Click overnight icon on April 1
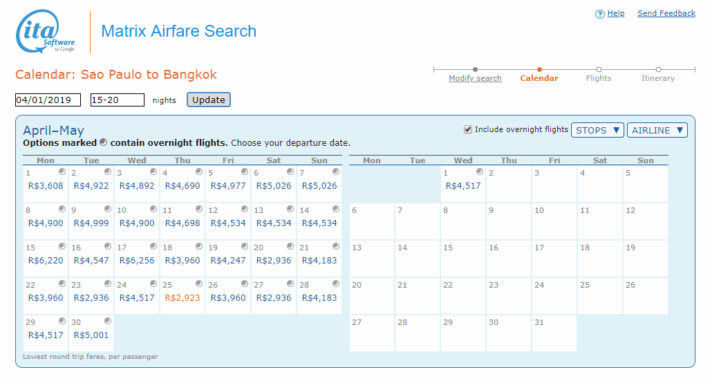 pos(62,172)
